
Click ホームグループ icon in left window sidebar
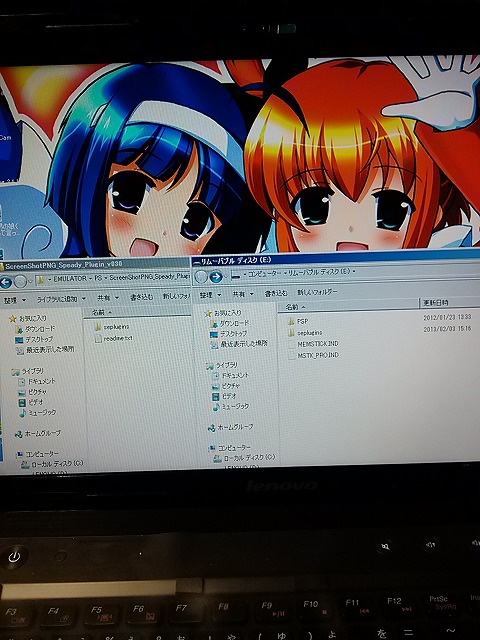click(18, 434)
